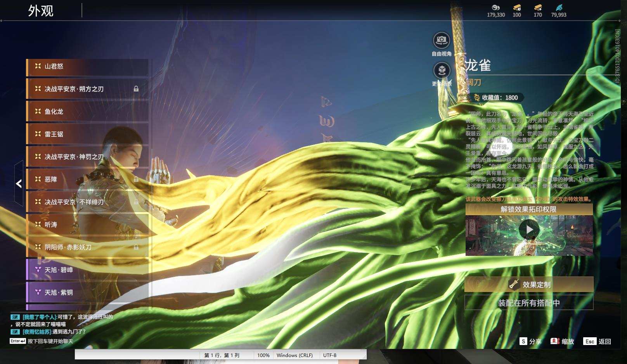Click the change scene cube icon

coord(442,70)
